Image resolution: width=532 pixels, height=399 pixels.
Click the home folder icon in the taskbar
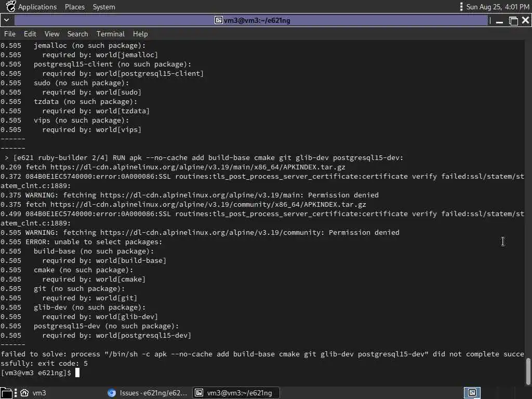[24, 393]
